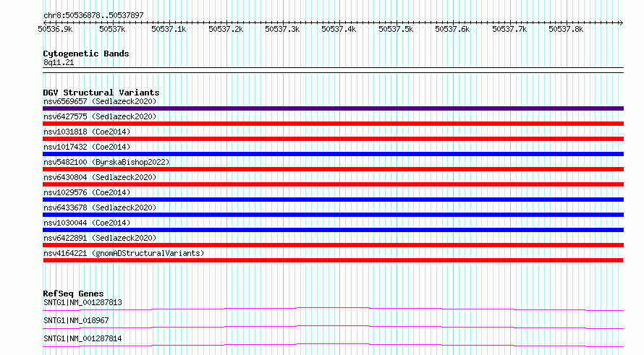Select the Cytogenetic Bands track title
Image resolution: width=644 pixels, height=355 pixels.
[86, 54]
